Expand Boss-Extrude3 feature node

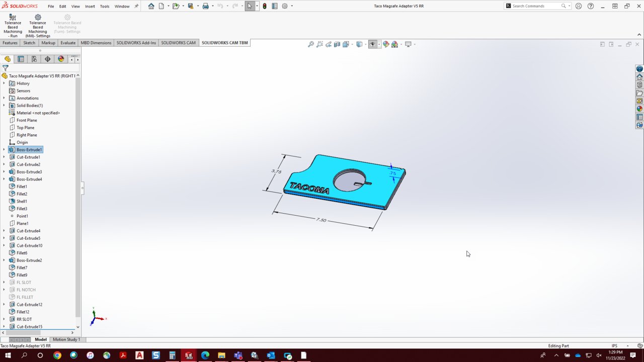[4, 172]
